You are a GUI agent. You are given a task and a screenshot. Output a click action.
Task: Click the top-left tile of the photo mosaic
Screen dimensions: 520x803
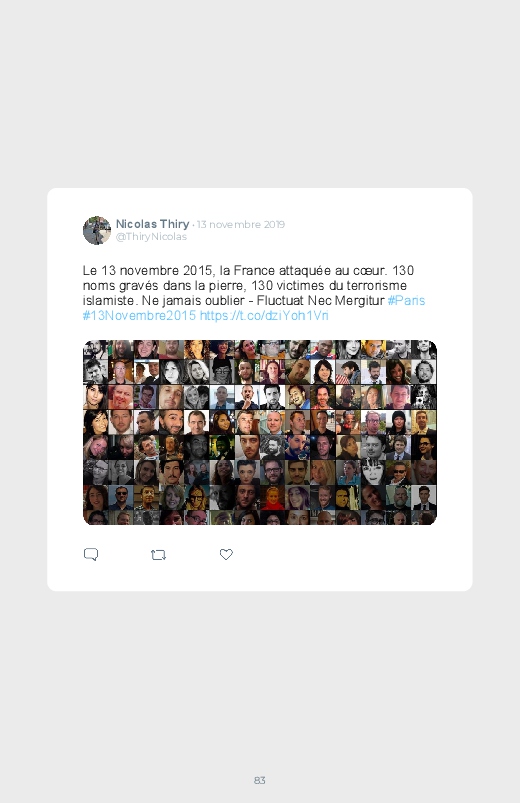coord(95,349)
